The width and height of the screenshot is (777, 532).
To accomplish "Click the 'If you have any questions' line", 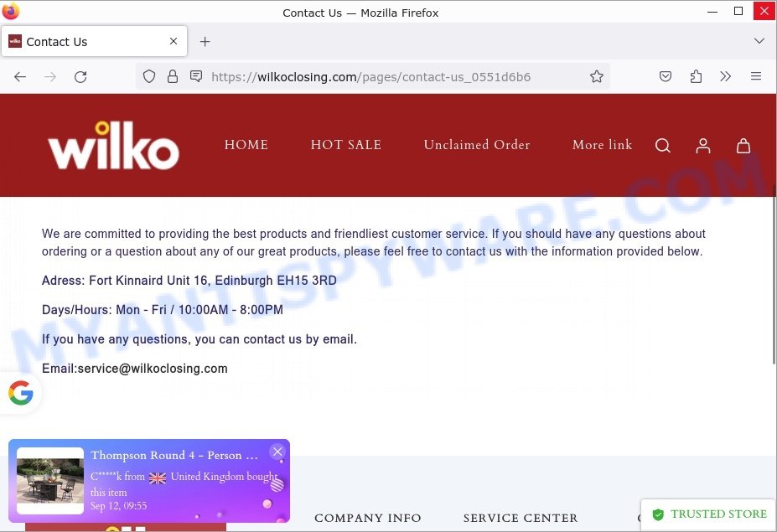I will (x=199, y=339).
